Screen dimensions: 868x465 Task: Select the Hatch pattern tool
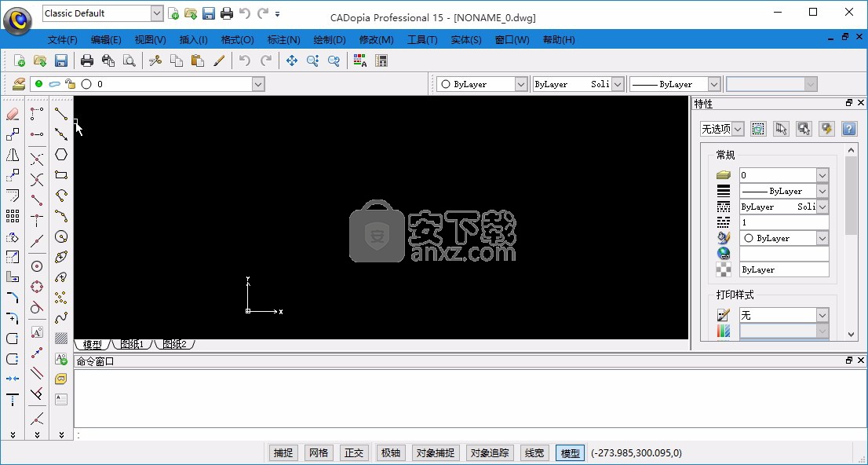[61, 338]
